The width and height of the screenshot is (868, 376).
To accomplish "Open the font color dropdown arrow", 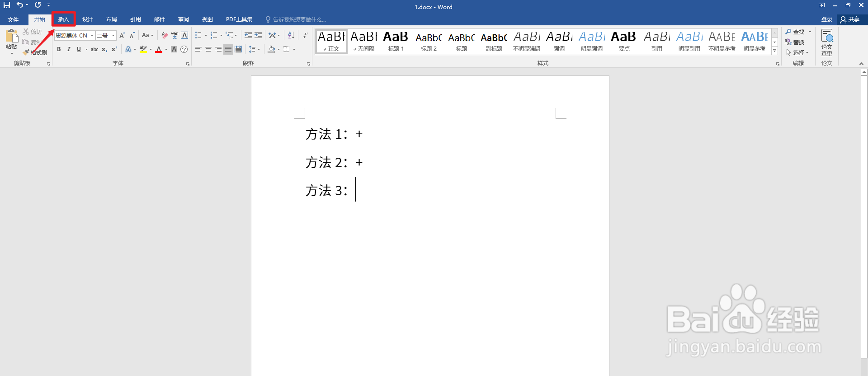I will (166, 49).
